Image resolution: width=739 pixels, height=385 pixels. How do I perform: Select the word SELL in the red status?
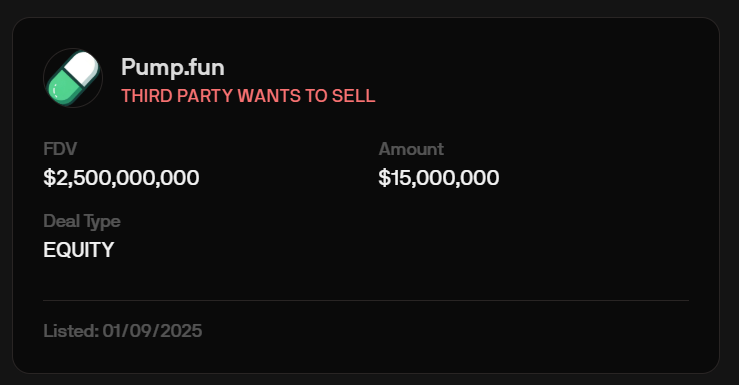point(353,96)
